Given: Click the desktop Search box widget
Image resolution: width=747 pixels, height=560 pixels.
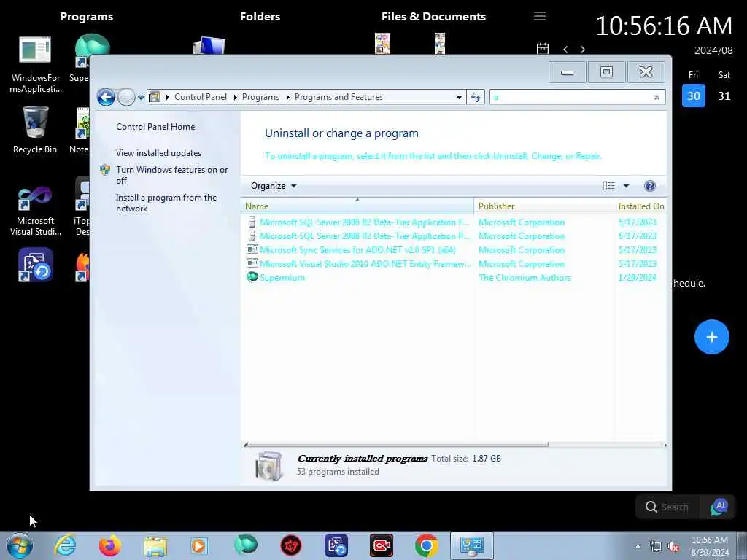Looking at the screenshot, I should click(x=668, y=507).
